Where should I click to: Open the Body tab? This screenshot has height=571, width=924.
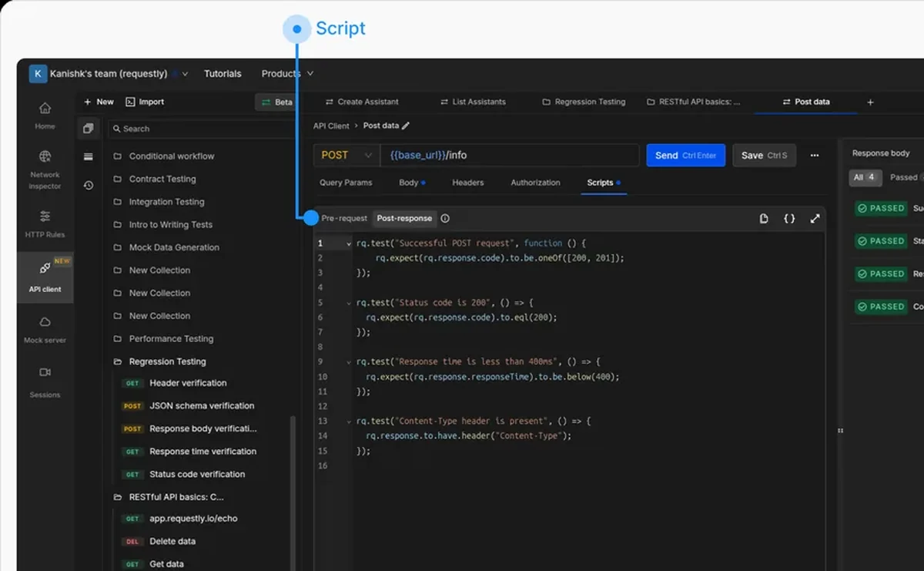tap(412, 183)
